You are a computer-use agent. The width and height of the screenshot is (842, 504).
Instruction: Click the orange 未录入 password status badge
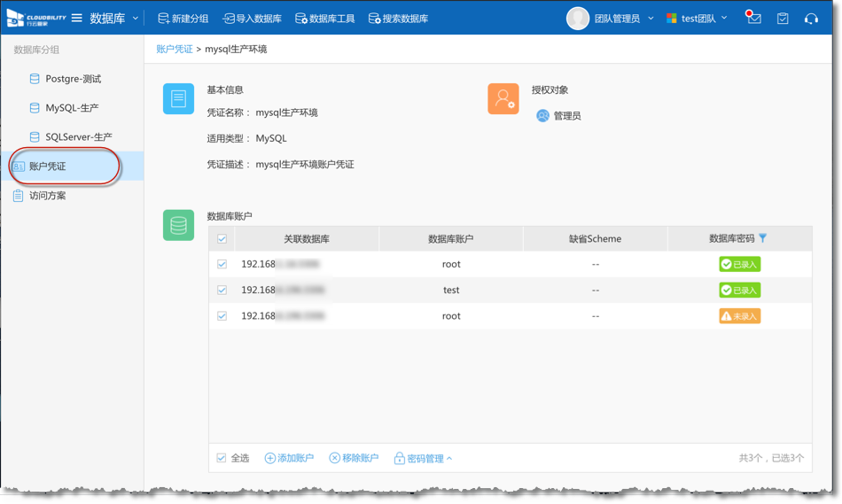tap(739, 316)
